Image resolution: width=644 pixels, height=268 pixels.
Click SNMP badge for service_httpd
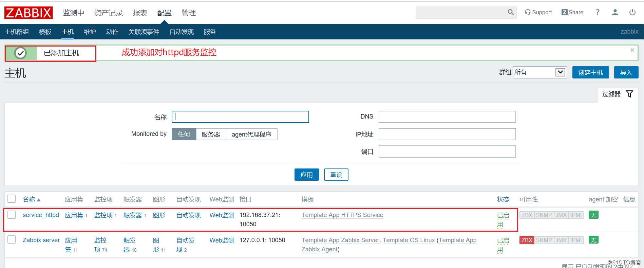544,215
